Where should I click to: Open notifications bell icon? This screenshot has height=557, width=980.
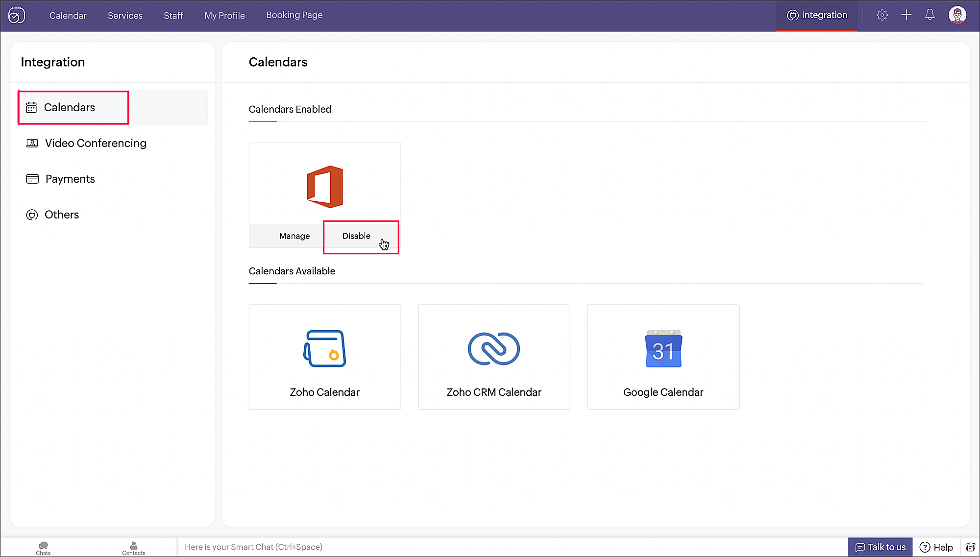pos(930,15)
